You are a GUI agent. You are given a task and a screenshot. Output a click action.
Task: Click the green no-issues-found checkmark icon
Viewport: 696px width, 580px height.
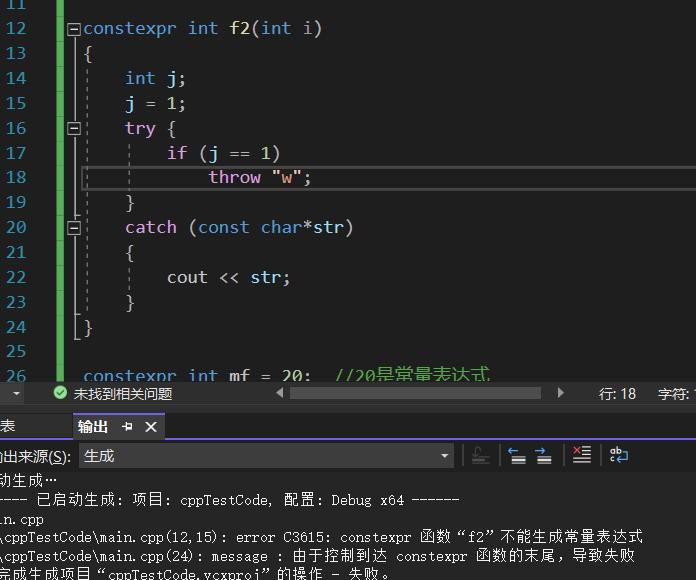60,394
